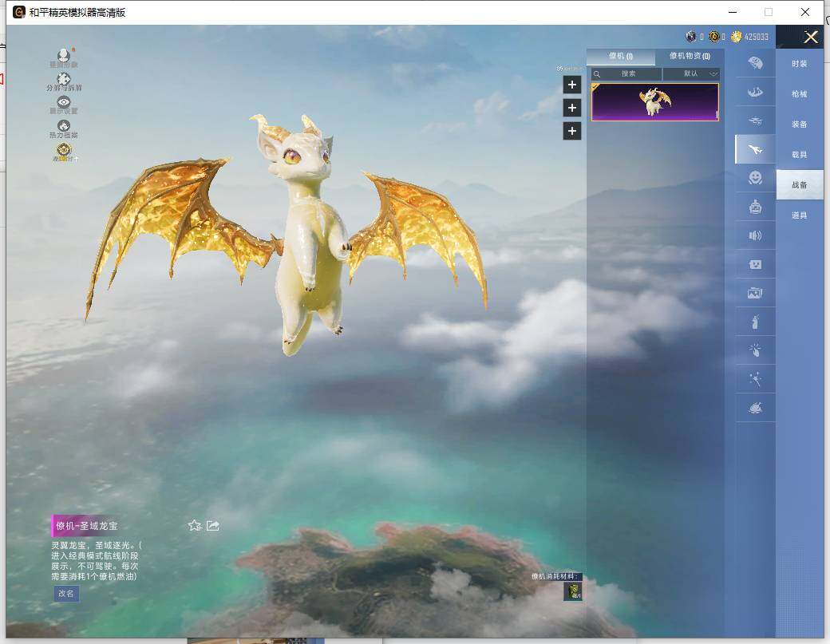Click the dark silver currency icon
This screenshot has height=644, width=830.
pyautogui.click(x=691, y=37)
